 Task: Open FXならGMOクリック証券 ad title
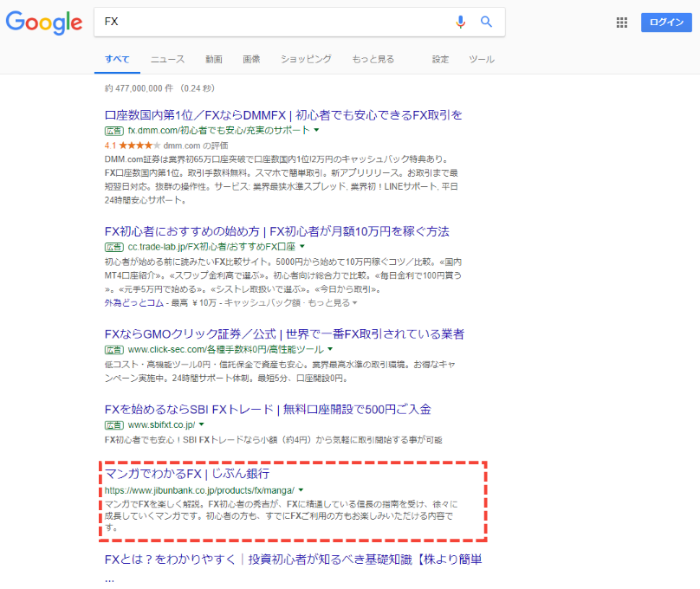tap(284, 333)
